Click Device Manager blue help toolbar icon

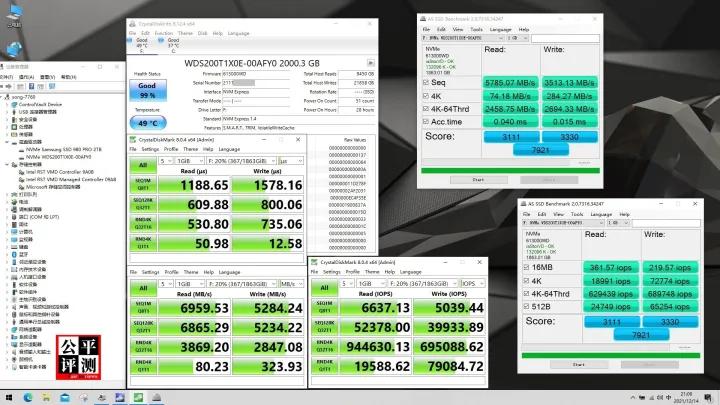(31, 86)
